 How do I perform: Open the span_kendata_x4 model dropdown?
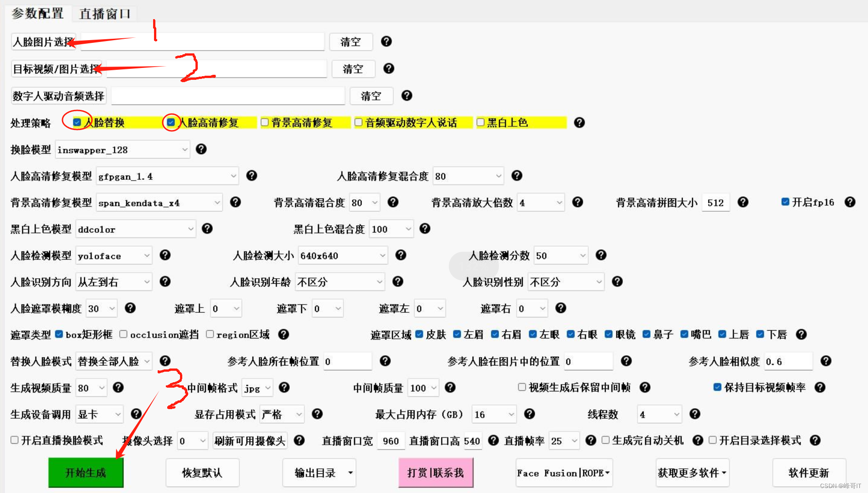point(159,202)
